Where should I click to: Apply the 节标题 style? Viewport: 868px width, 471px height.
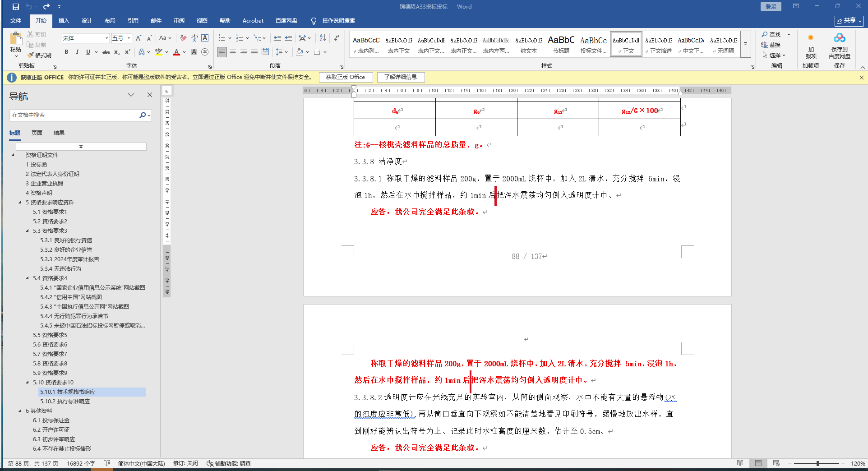(x=561, y=44)
